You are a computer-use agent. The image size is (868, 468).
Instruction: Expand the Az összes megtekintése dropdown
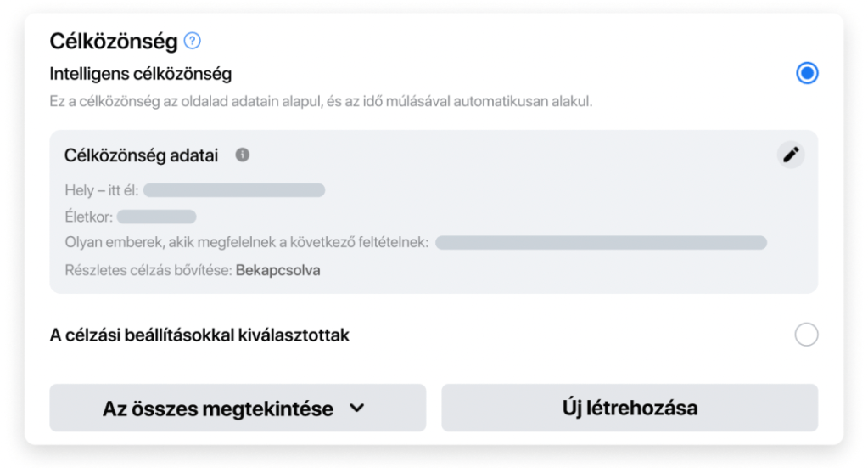(x=238, y=409)
